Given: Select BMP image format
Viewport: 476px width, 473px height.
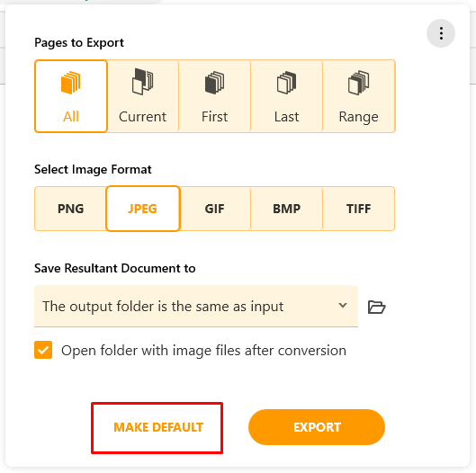Looking at the screenshot, I should pos(286,209).
